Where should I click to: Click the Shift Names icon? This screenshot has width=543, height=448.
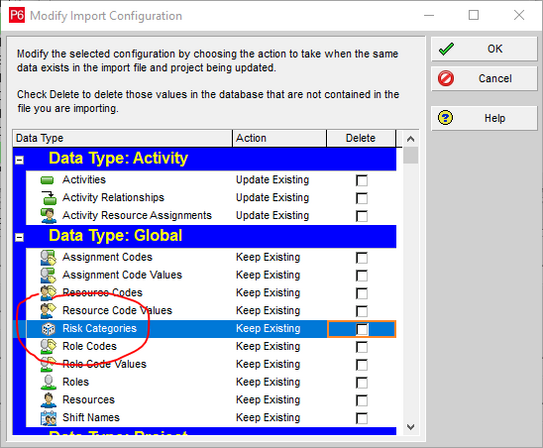(48, 418)
